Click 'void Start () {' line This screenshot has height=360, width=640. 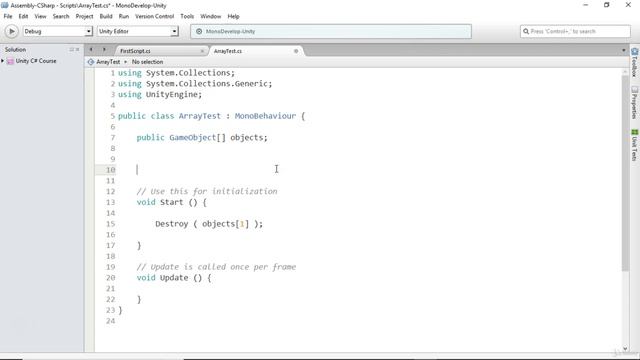coord(171,202)
